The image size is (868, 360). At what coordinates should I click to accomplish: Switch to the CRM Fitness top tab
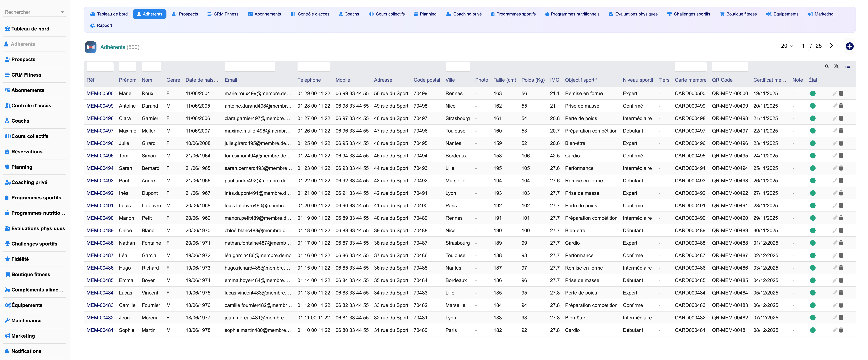[223, 14]
